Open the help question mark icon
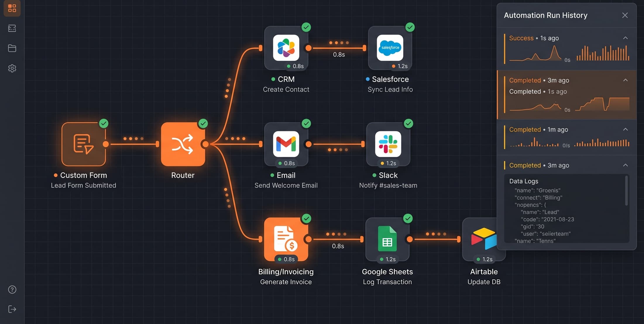Viewport: 644px width, 324px height. point(12,289)
